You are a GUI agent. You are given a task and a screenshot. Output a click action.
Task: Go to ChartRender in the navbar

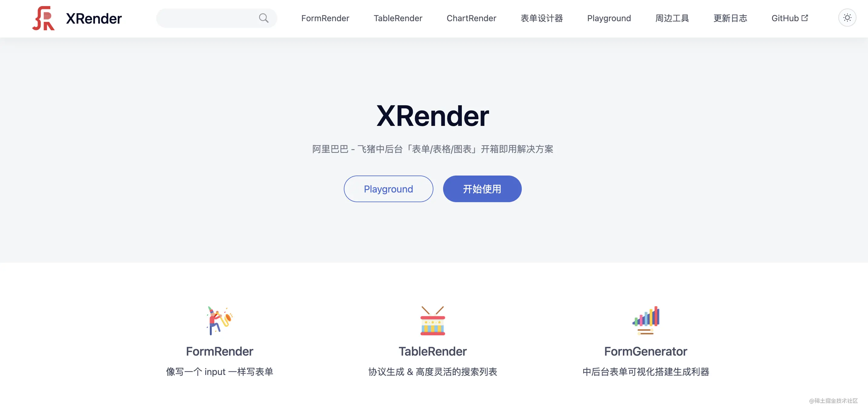[471, 18]
